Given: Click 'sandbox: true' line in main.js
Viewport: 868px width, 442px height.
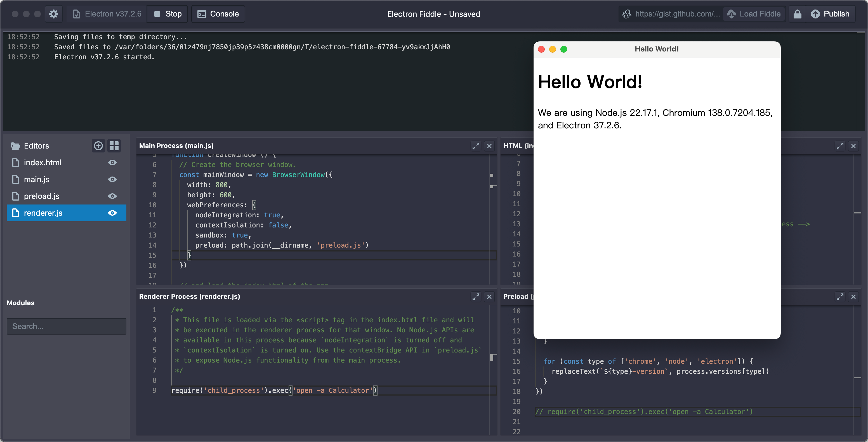Looking at the screenshot, I should pos(223,235).
